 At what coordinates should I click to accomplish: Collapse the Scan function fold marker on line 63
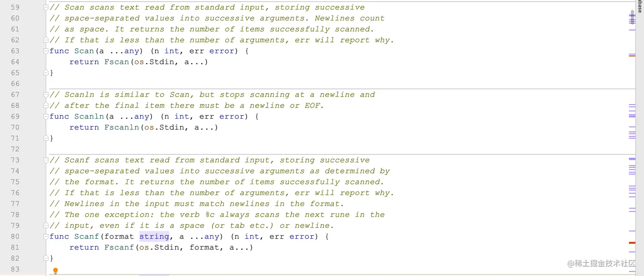46,51
